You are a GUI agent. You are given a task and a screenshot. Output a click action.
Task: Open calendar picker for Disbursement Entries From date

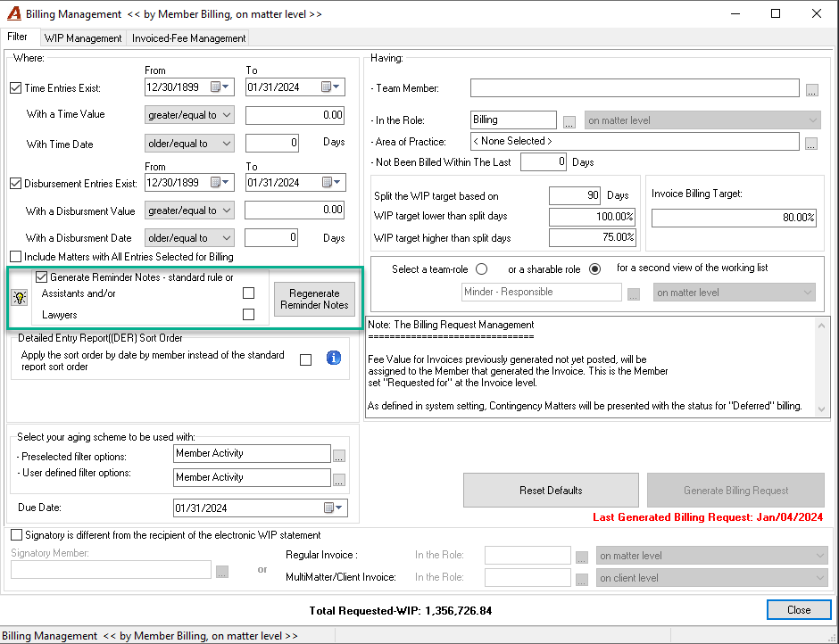tap(220, 182)
